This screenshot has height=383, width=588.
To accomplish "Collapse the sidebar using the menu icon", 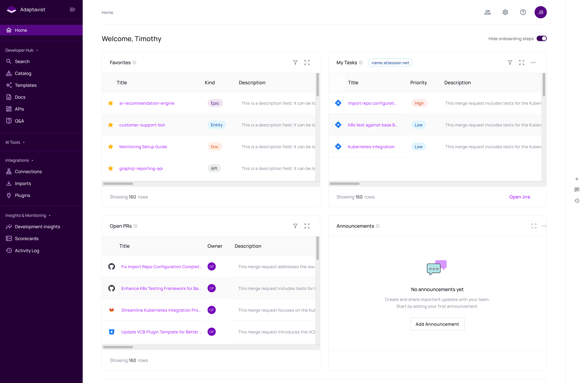I will pos(72,10).
